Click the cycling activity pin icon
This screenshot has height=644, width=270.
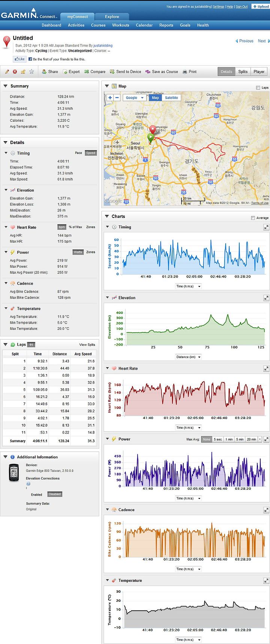point(6,42)
